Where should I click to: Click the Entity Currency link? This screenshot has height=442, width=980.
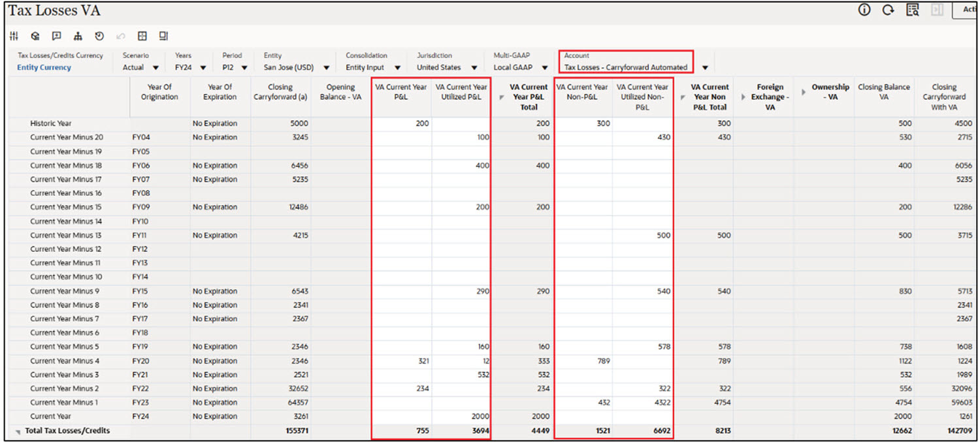(x=44, y=67)
